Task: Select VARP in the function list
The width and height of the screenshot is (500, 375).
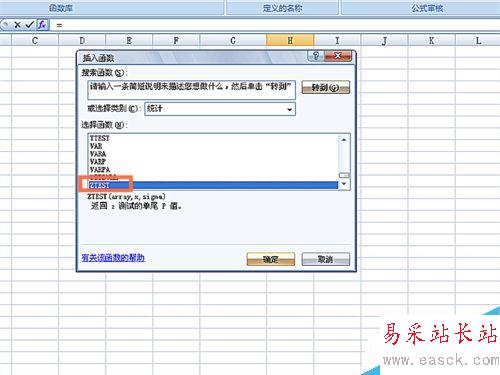Action: coord(213,162)
